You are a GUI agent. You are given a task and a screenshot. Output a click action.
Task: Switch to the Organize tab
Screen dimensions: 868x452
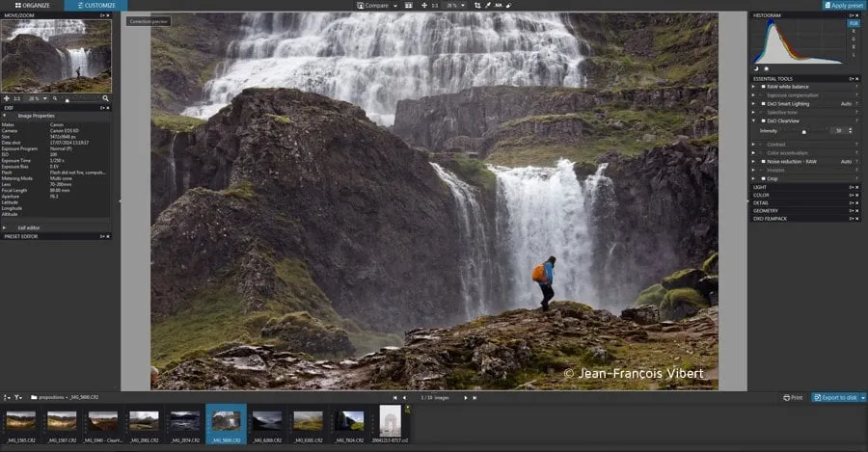32,6
